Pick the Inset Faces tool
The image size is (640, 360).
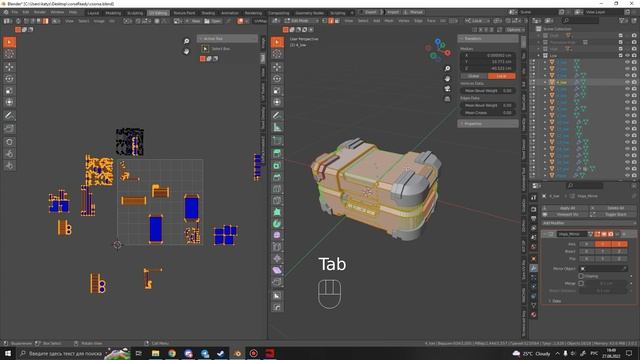click(277, 165)
